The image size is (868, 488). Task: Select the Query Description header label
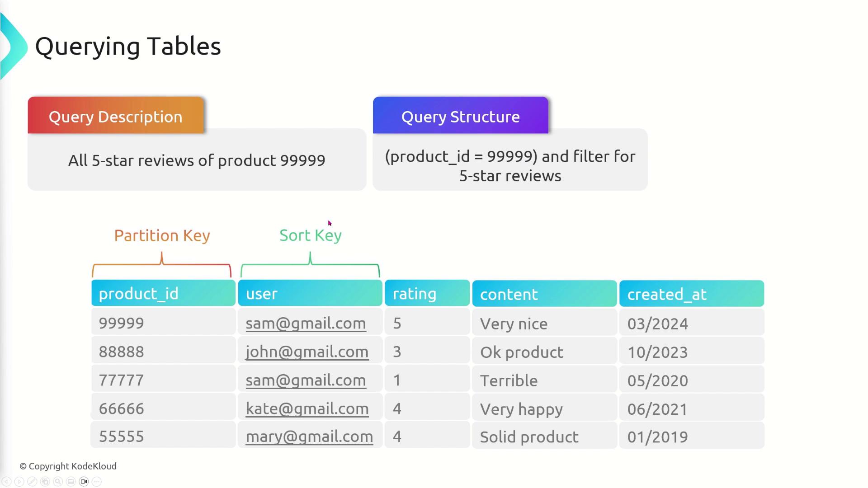pyautogui.click(x=116, y=117)
